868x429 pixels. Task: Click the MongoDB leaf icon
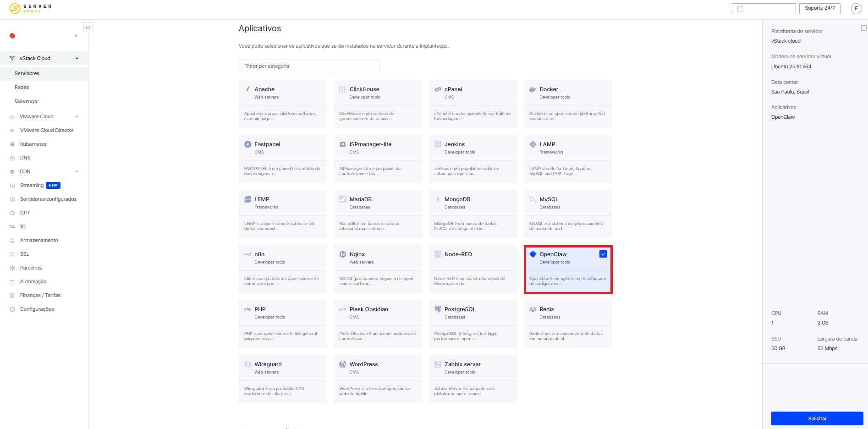click(x=438, y=199)
